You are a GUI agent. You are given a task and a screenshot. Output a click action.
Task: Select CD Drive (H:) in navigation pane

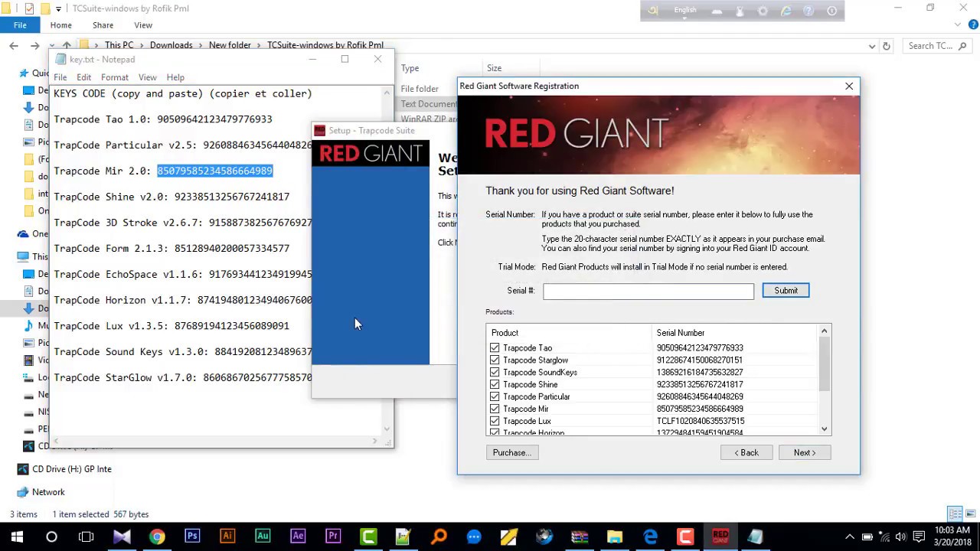click(x=71, y=469)
